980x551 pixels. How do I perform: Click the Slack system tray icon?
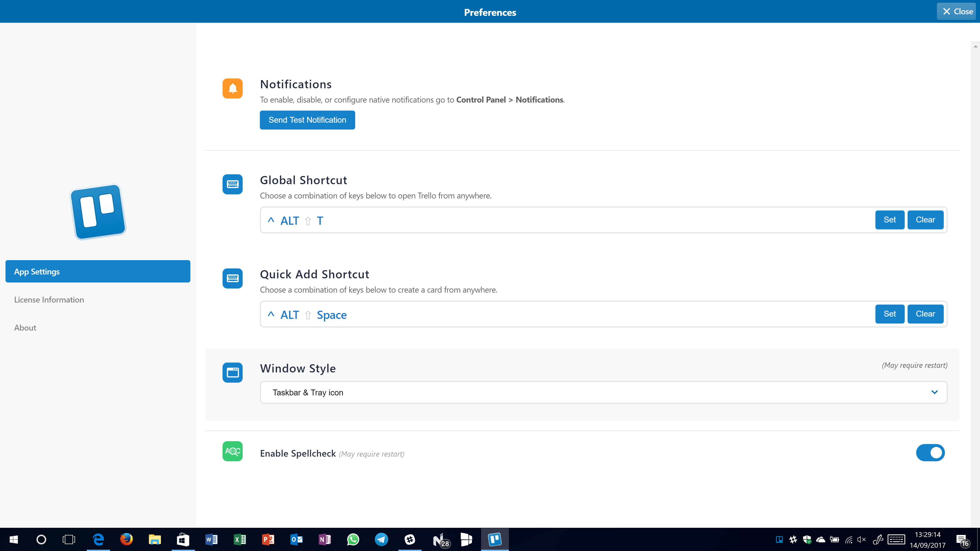pos(793,540)
